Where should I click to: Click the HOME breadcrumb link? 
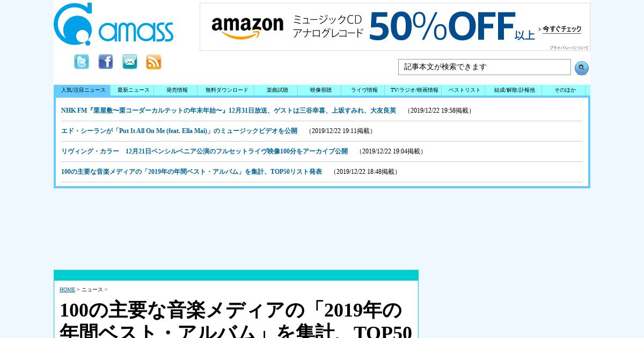67,290
